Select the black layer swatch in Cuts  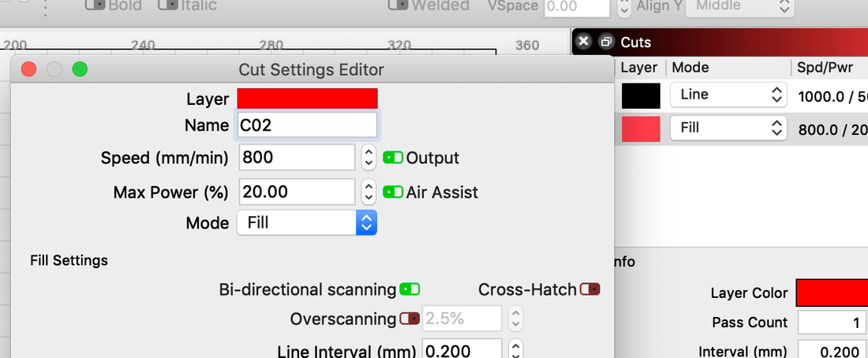[x=641, y=95]
